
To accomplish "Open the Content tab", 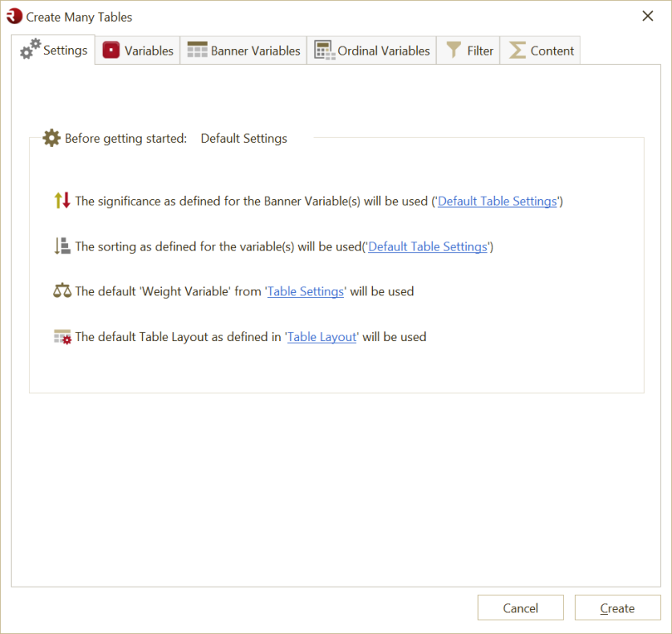I will [x=552, y=51].
